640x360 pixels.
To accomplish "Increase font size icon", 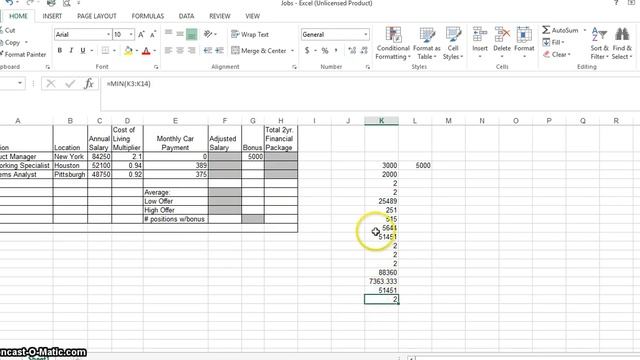I will tap(141, 35).
